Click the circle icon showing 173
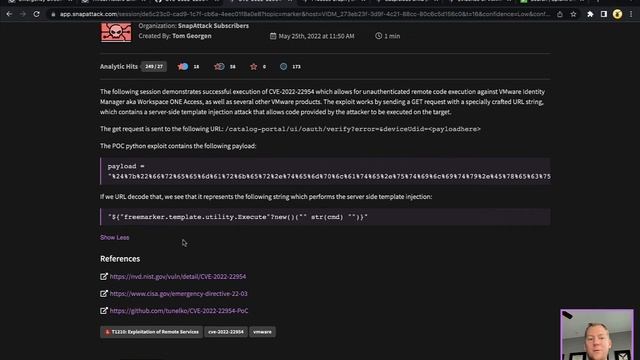Screen dimensions: 640x360 283,67
